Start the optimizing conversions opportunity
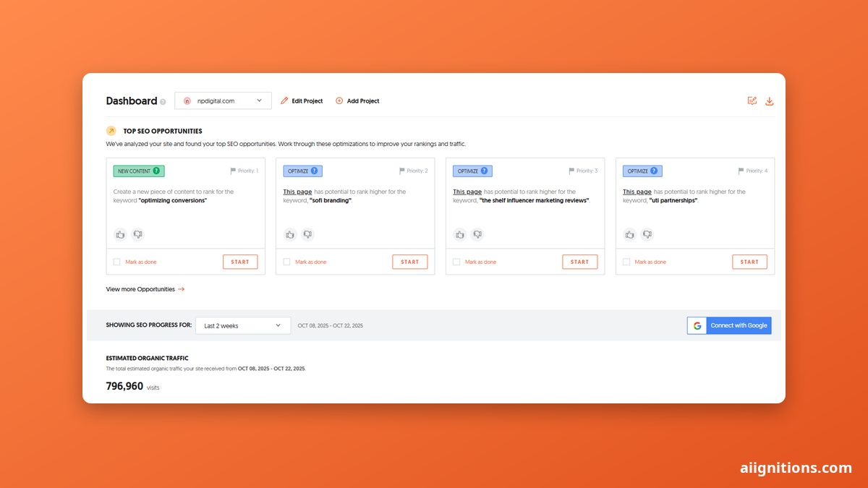Image resolution: width=868 pixels, height=488 pixels. click(240, 262)
